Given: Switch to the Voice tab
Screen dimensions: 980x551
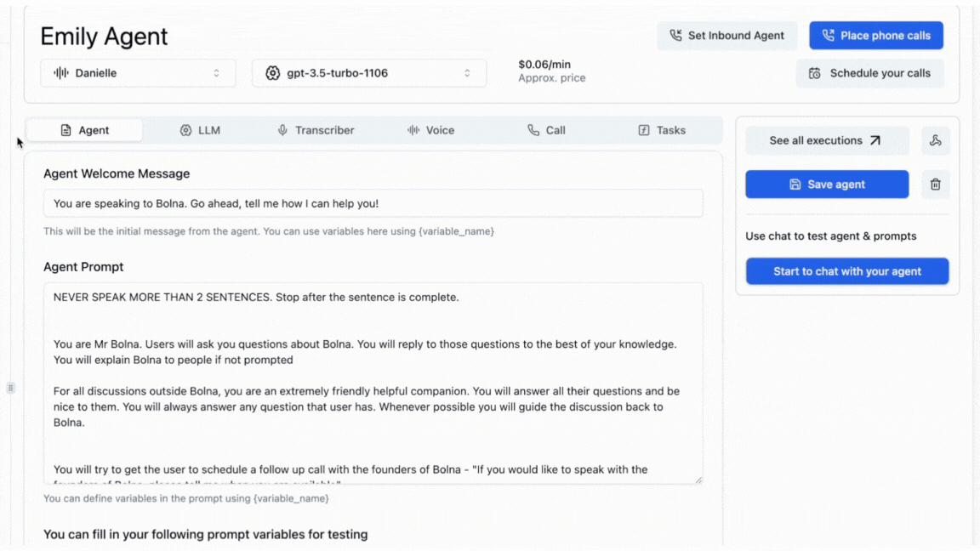Looking at the screenshot, I should pos(430,130).
